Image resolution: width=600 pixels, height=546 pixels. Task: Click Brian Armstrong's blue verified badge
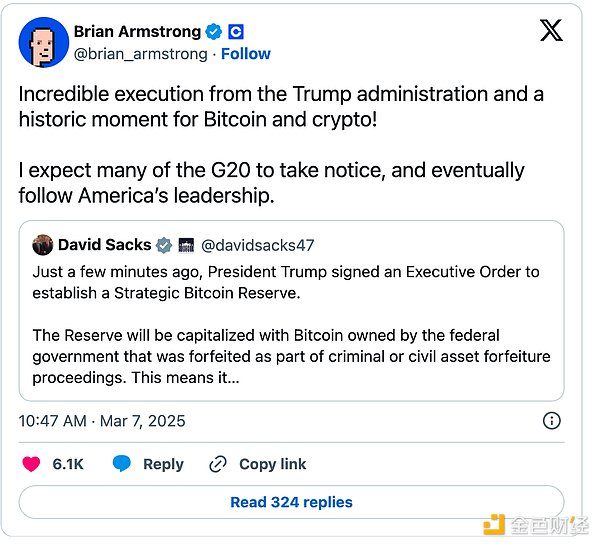point(215,32)
